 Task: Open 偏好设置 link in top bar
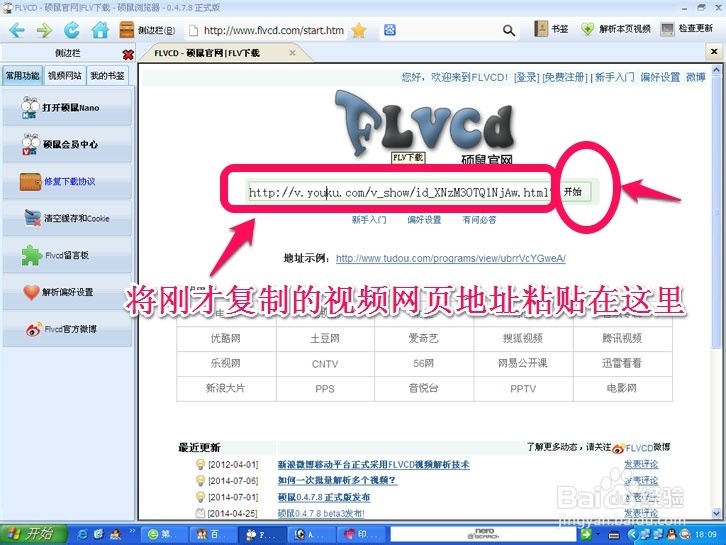(660, 77)
